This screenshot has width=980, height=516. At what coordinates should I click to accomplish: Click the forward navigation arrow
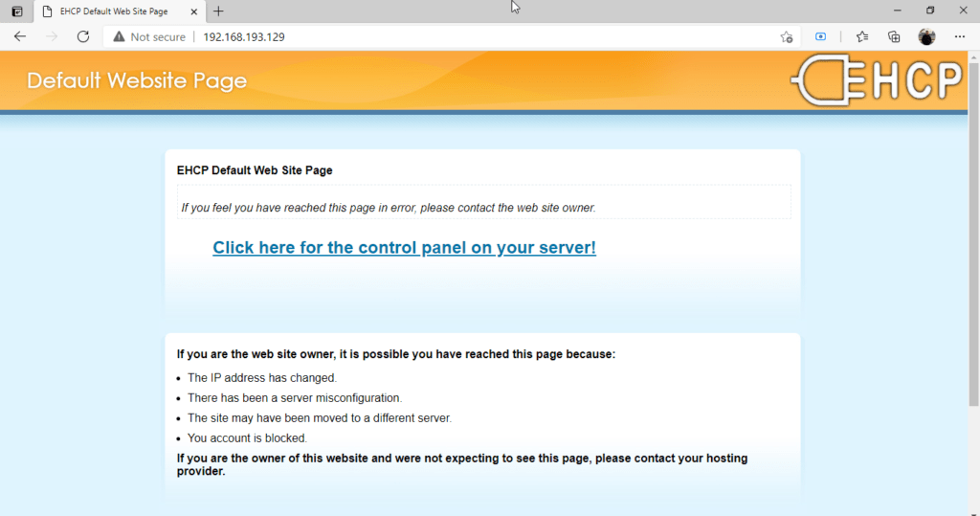[52, 36]
